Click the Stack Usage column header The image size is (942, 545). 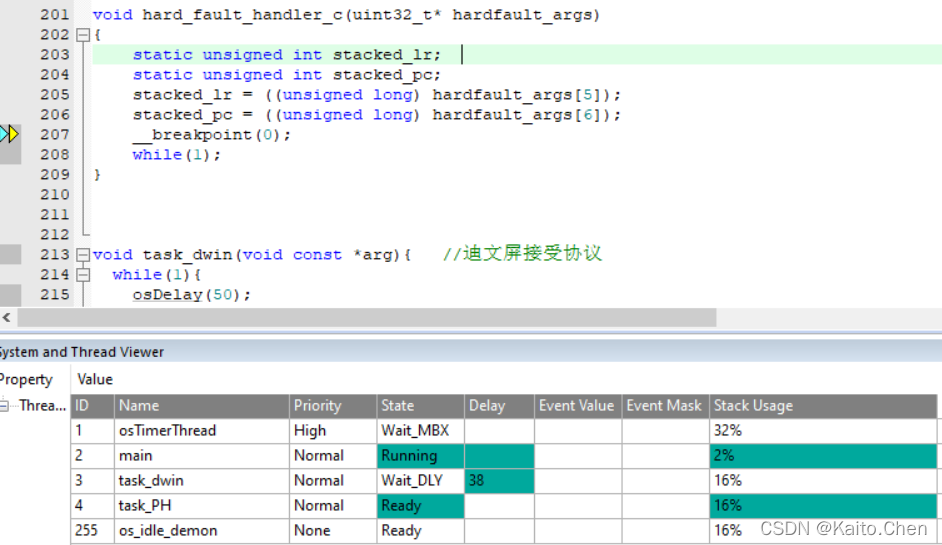823,406
